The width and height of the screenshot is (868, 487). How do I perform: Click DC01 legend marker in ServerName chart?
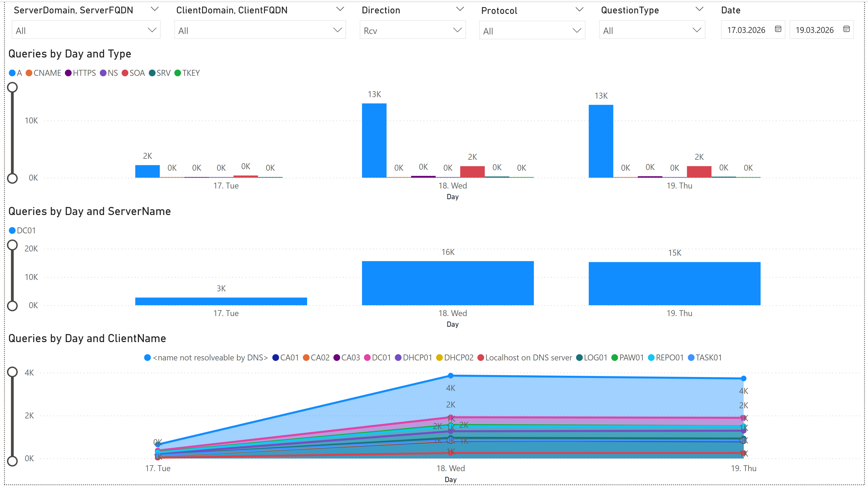coord(12,231)
